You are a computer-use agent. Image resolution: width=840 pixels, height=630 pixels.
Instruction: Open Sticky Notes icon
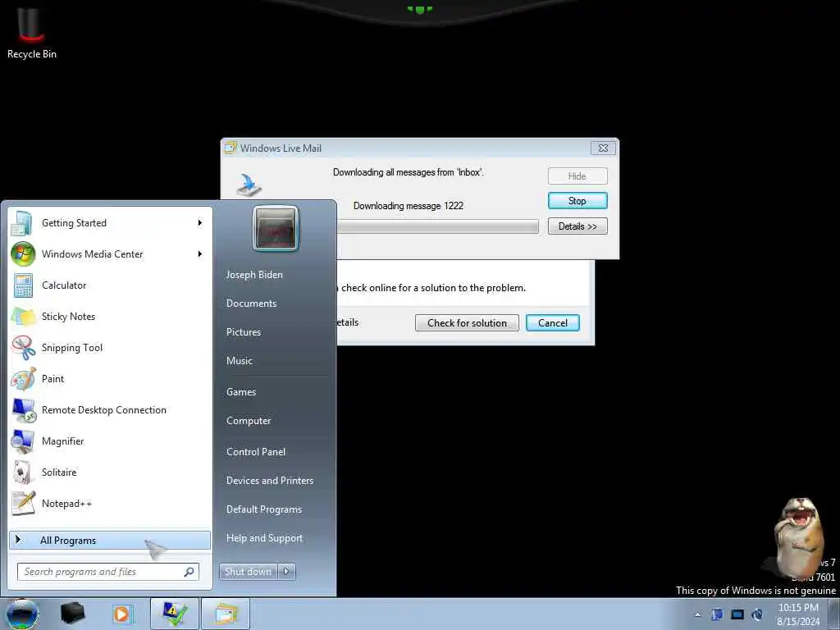[x=23, y=317]
